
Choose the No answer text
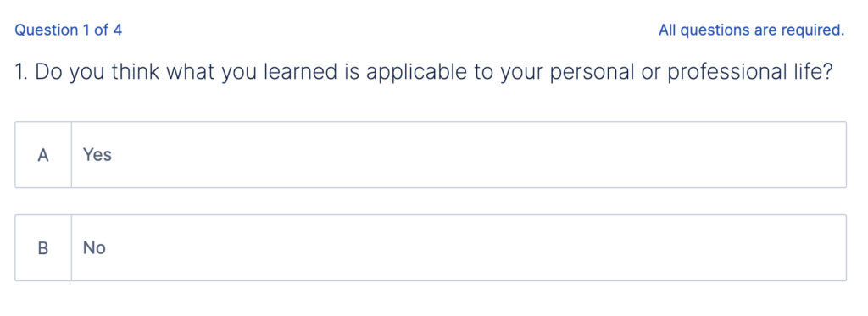[94, 248]
